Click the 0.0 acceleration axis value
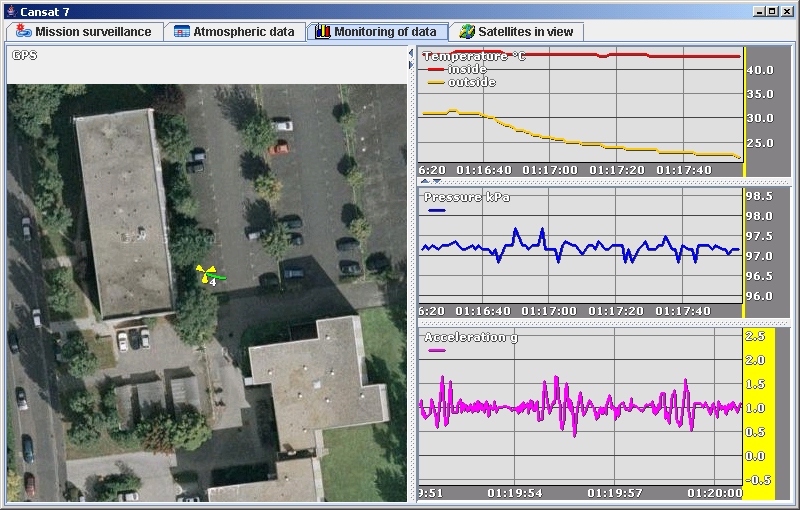 tap(755, 456)
